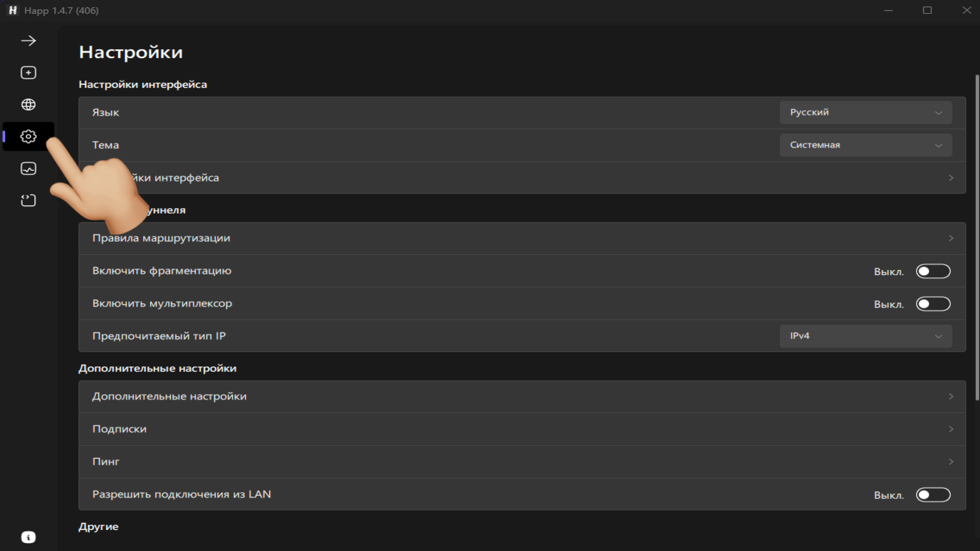
Task: Turn on the multiplexer toggle
Action: (933, 304)
